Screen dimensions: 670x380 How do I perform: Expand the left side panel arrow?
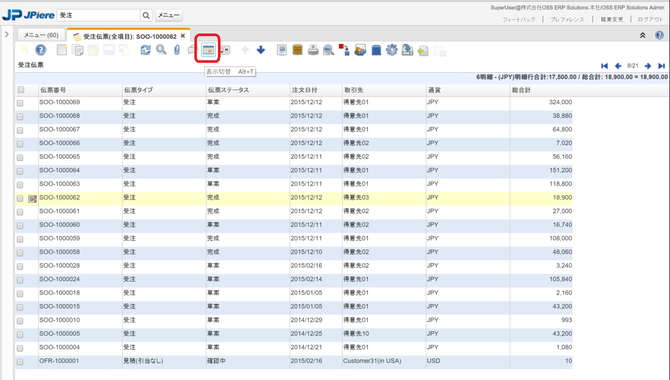pos(6,34)
